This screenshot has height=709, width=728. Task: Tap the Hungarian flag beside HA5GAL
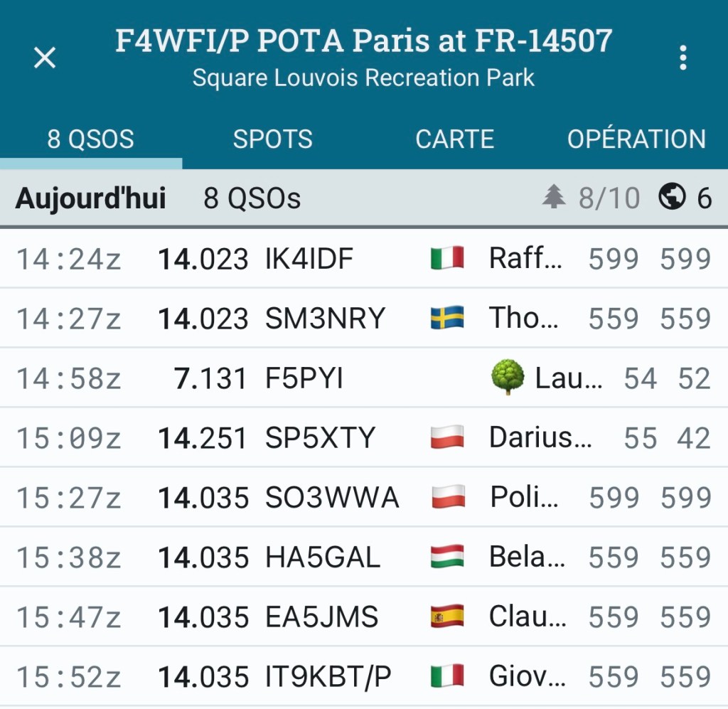pyautogui.click(x=448, y=557)
